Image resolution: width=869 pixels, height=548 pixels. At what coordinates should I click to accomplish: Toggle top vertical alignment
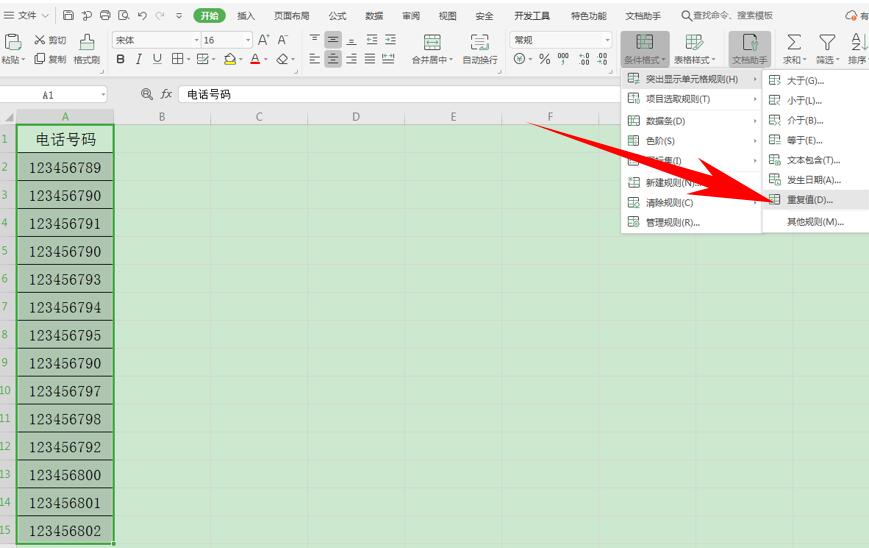click(314, 39)
